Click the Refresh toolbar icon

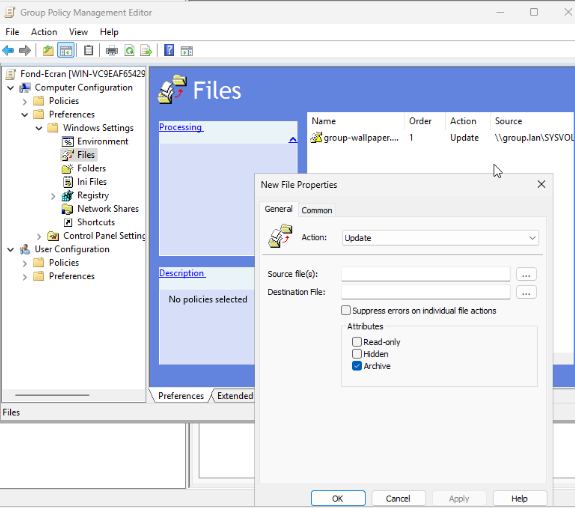click(129, 50)
